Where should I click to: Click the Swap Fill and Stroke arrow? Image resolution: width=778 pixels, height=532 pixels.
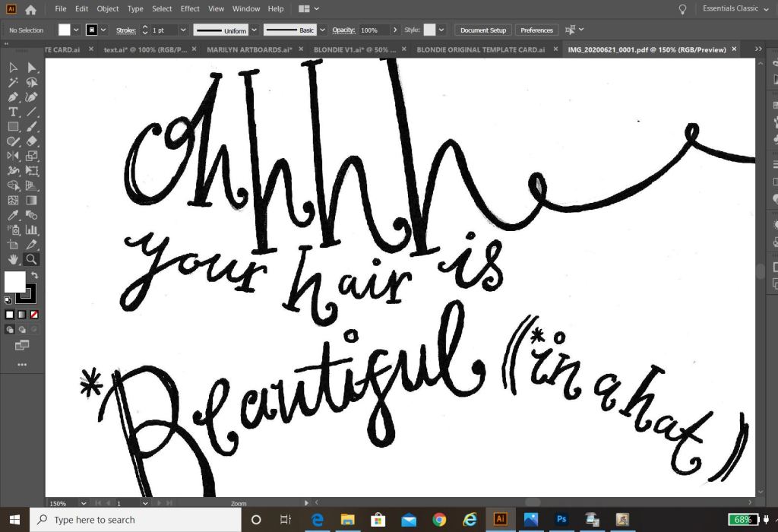[x=34, y=275]
